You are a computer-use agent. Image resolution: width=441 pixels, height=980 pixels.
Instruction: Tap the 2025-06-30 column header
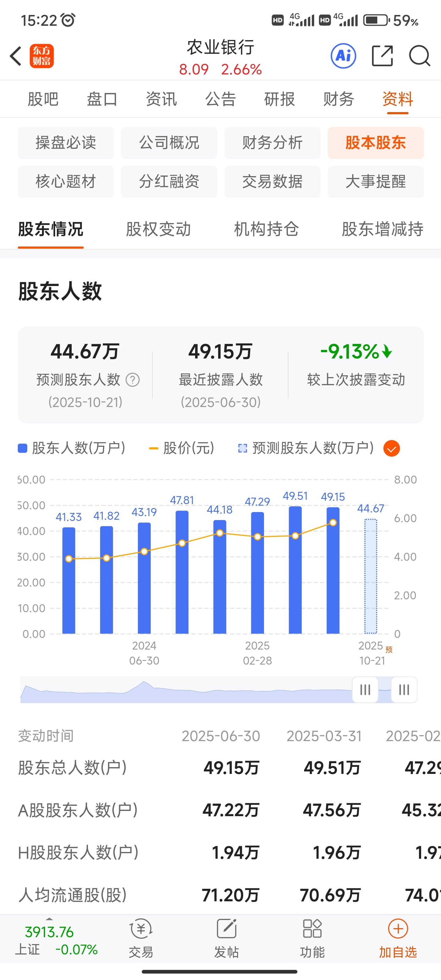[221, 736]
